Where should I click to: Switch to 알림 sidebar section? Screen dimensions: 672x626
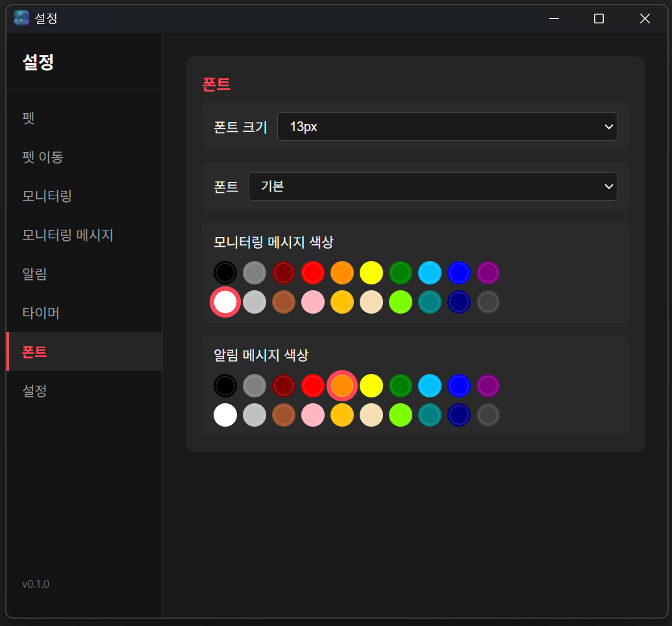pos(84,273)
